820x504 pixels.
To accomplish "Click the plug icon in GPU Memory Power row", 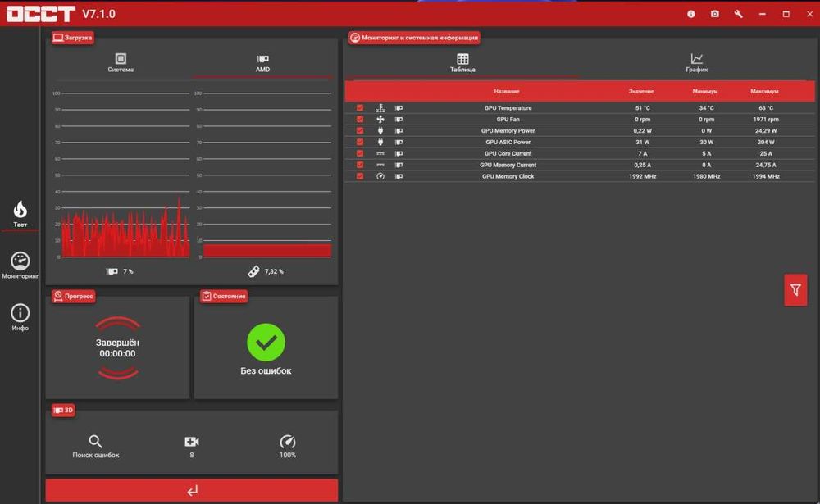I will click(x=380, y=130).
